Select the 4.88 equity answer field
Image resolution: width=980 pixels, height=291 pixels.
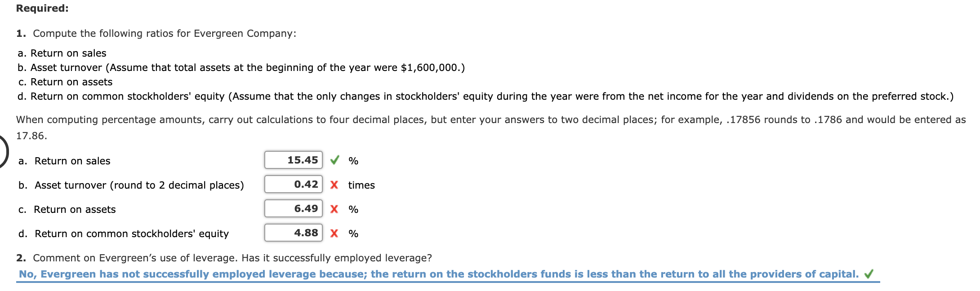pos(294,232)
